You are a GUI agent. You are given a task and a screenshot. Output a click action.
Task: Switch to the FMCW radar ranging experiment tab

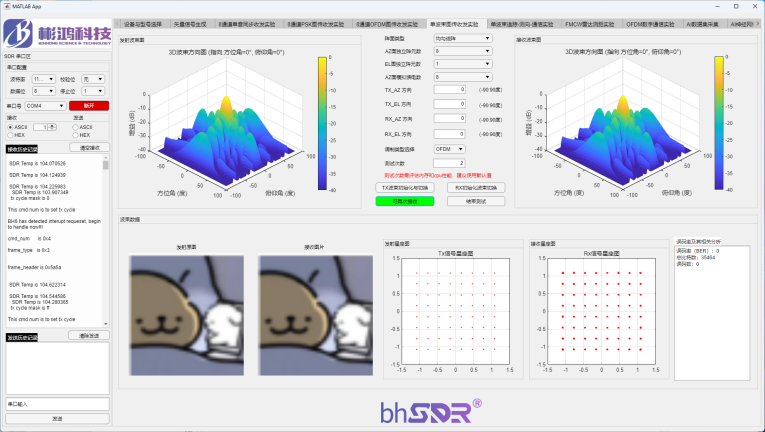[x=589, y=24]
